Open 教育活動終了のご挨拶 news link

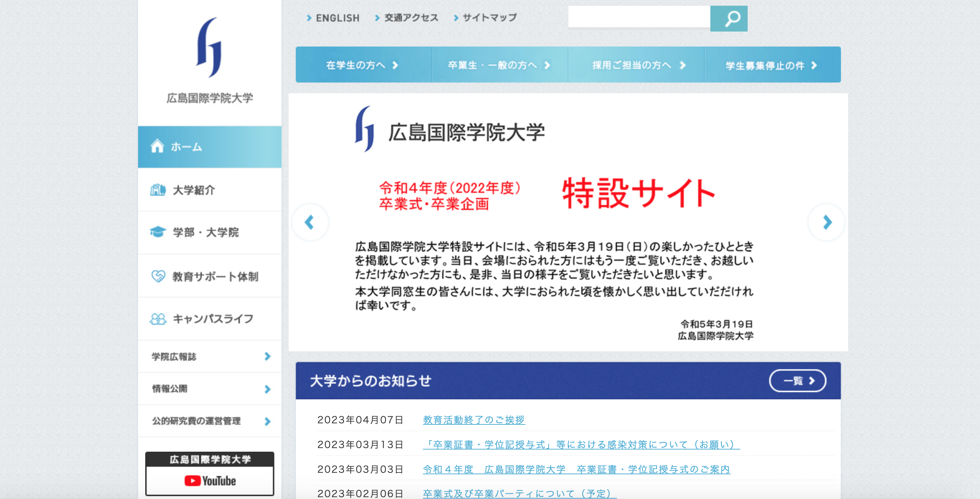pos(474,420)
